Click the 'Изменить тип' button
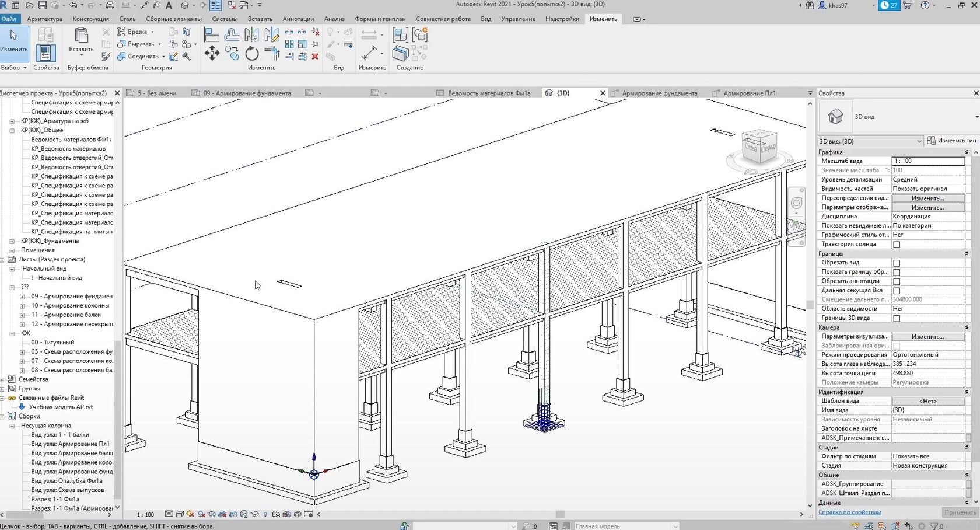Viewport: 980px width, 530px height. pos(951,141)
